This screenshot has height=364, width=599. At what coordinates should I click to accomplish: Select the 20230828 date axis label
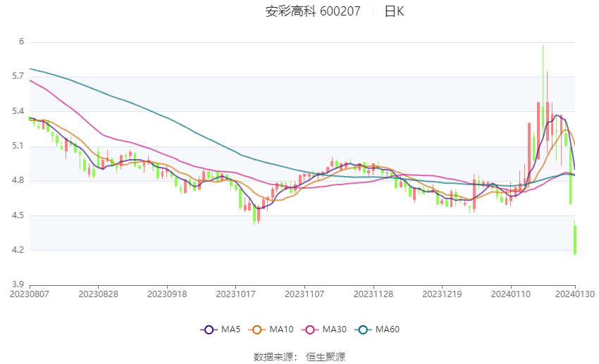tap(98, 294)
